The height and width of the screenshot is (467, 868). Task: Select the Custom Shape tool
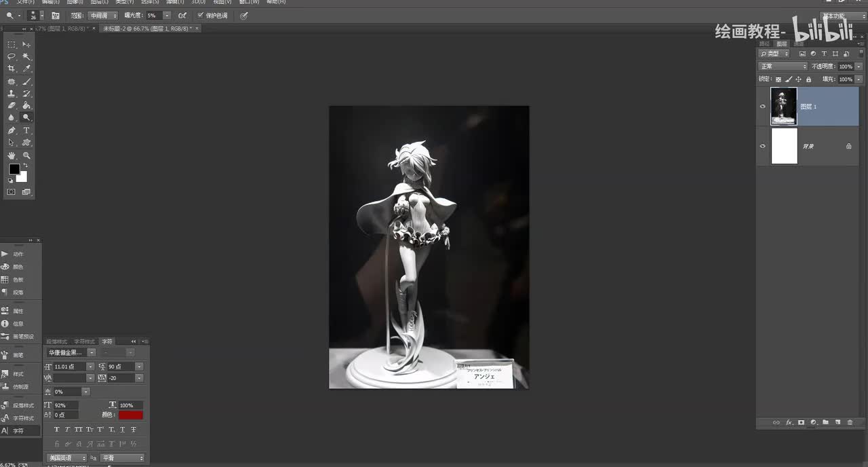tap(26, 143)
